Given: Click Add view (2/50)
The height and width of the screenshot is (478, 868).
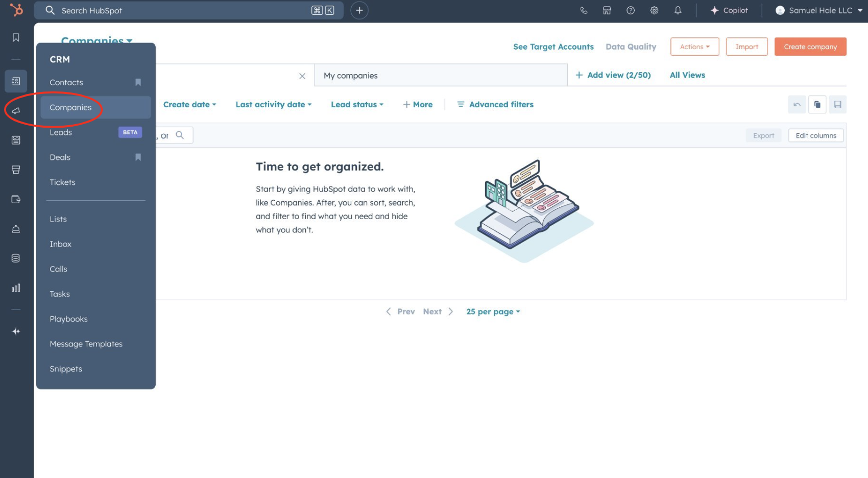Looking at the screenshot, I should click(613, 75).
